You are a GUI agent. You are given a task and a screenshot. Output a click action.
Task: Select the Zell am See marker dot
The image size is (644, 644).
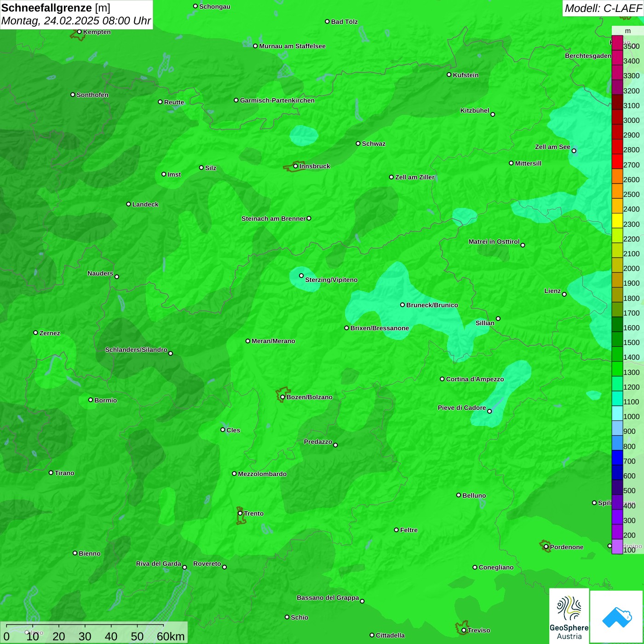(574, 150)
